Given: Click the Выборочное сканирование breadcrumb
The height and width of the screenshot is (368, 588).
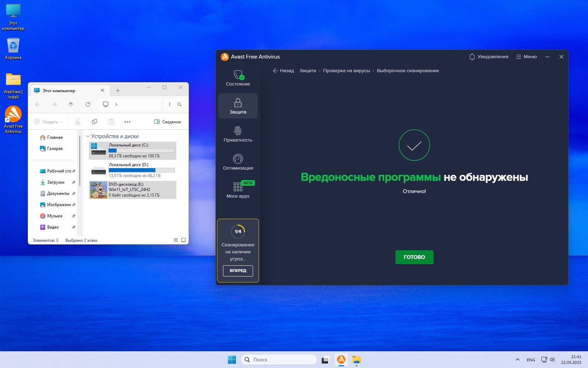Looking at the screenshot, I should (x=408, y=71).
